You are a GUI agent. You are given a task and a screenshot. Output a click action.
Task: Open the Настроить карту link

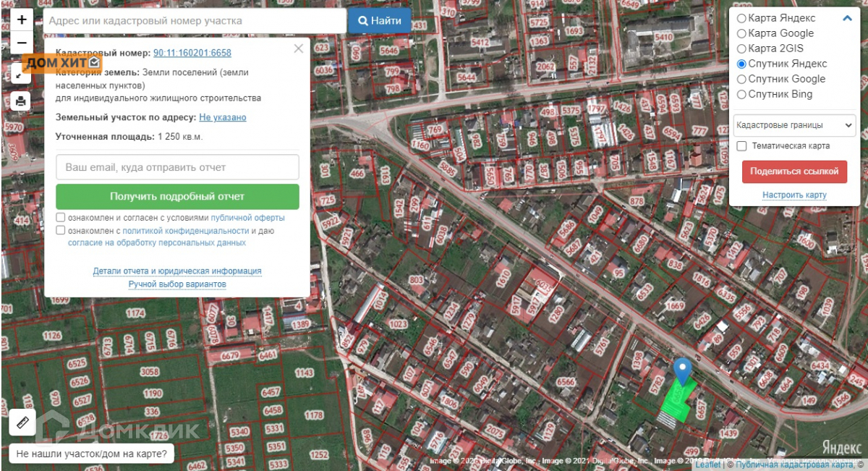794,195
